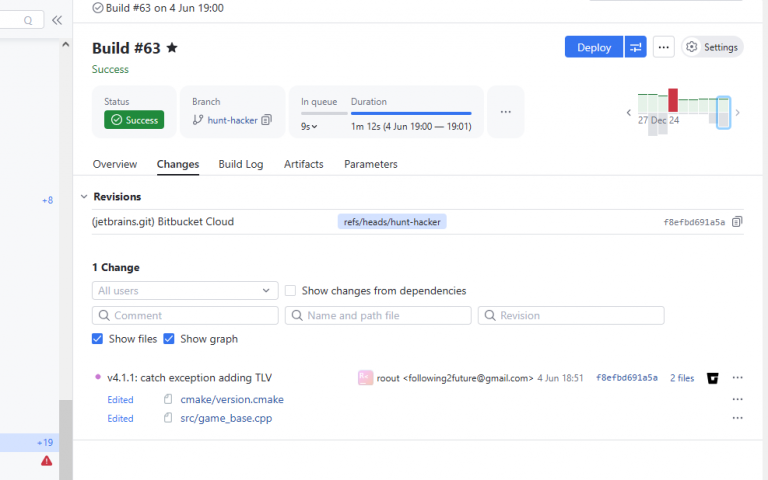Open more actions menu next to Deploy
The height and width of the screenshot is (480, 768).
click(664, 47)
